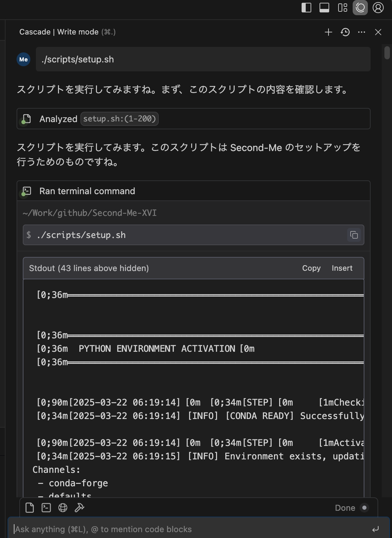Click the Stdout Insert button
Image resolution: width=392 pixels, height=538 pixels.
[342, 268]
